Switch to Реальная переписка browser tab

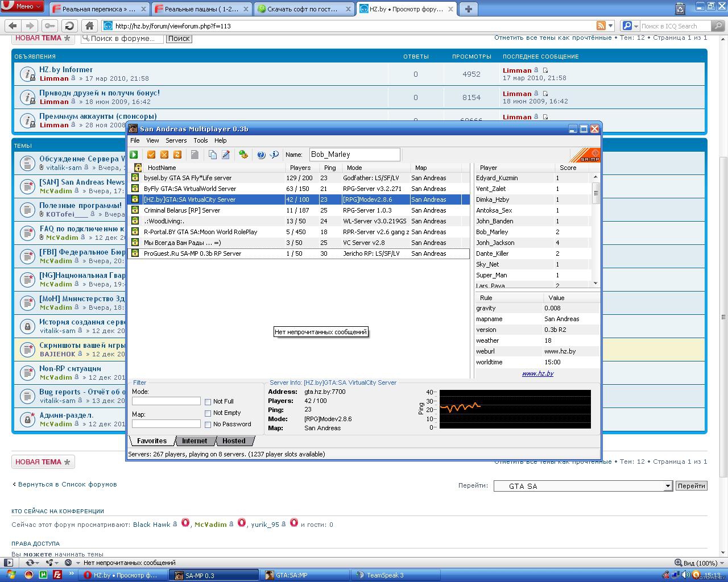99,9
